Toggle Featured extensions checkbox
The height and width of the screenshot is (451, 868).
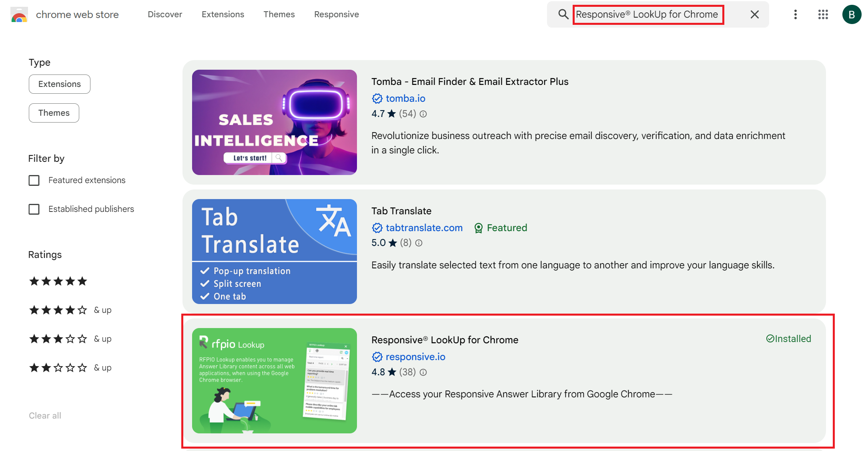(x=34, y=181)
